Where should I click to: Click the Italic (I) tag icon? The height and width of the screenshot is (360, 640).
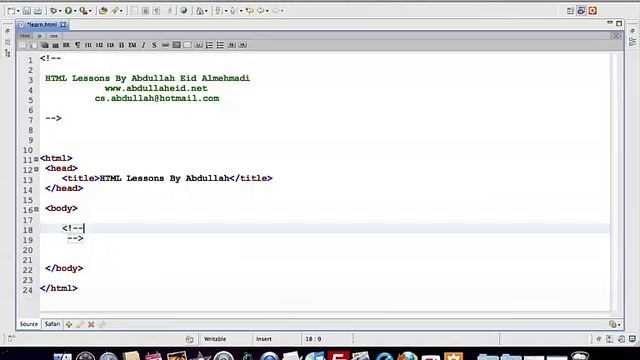(x=143, y=45)
